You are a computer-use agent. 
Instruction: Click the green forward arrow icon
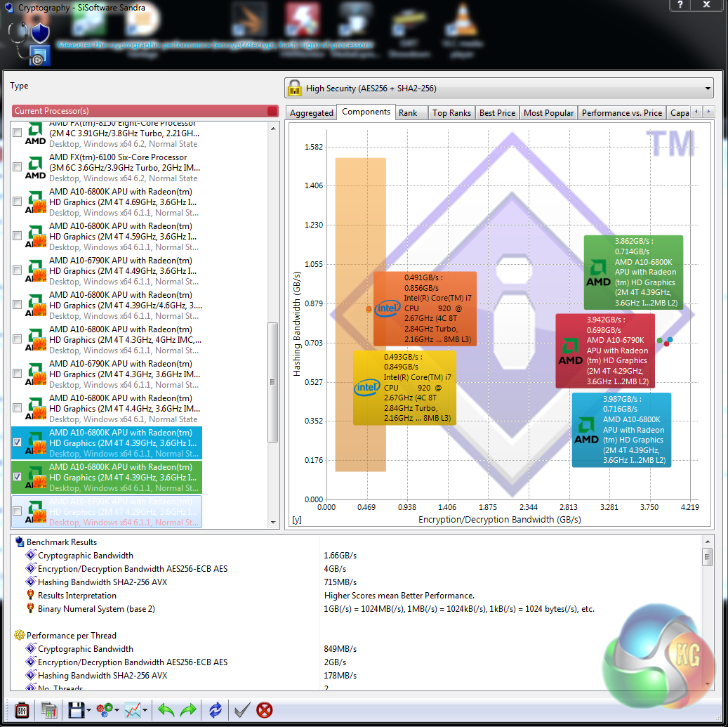click(188, 709)
